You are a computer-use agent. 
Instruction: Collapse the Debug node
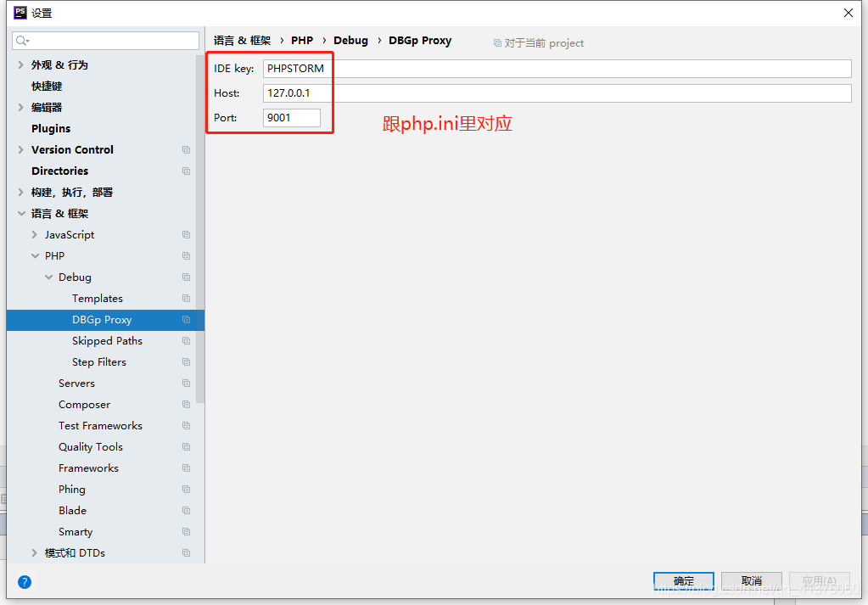(48, 277)
